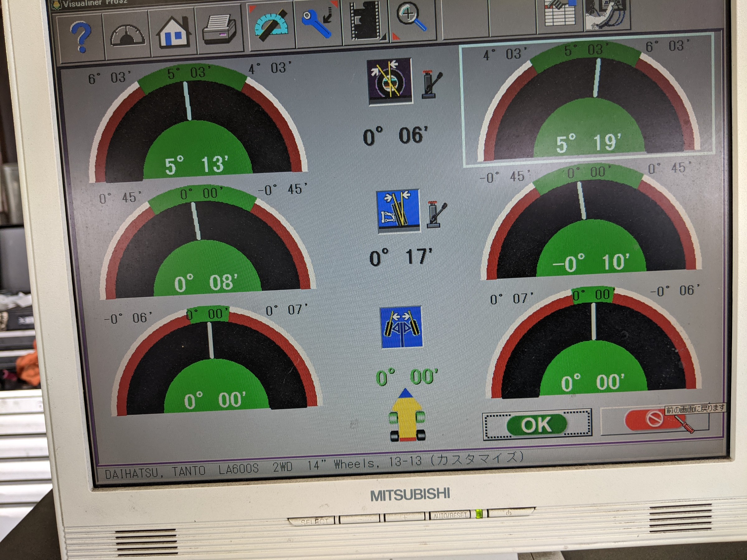Click the jack icon beside camber
This screenshot has width=747, height=560.
436,215
